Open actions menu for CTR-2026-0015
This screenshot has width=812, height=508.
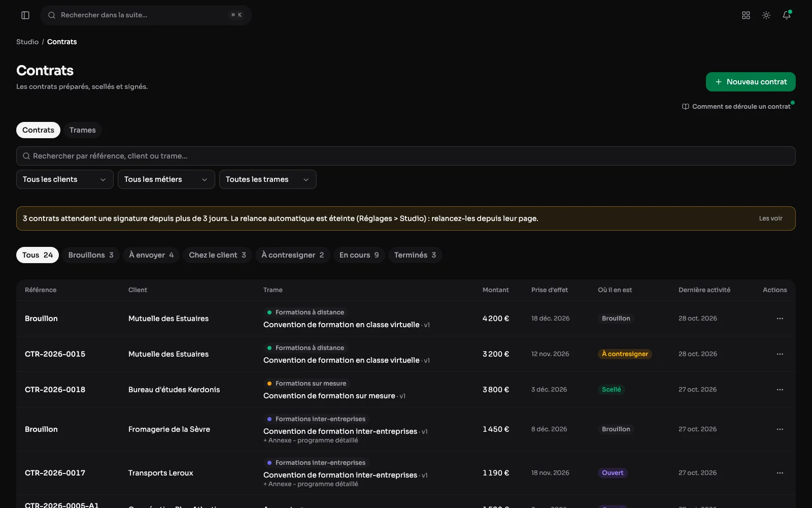coord(780,354)
